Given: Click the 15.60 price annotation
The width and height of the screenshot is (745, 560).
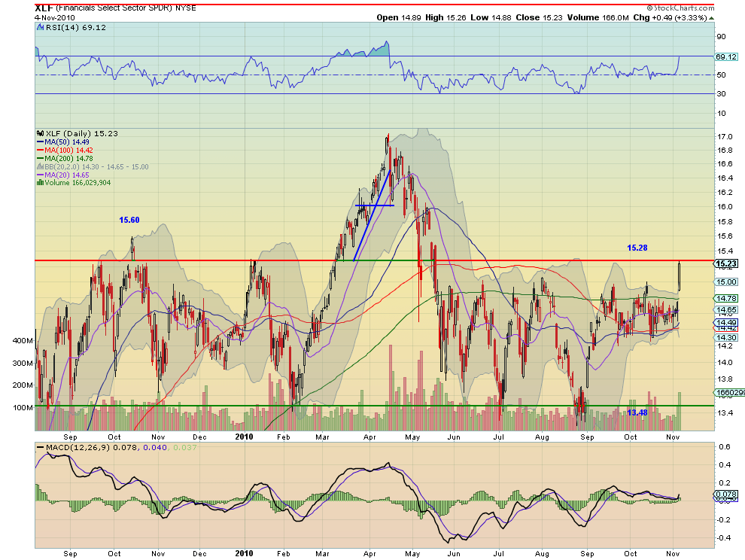Looking at the screenshot, I should tap(129, 220).
